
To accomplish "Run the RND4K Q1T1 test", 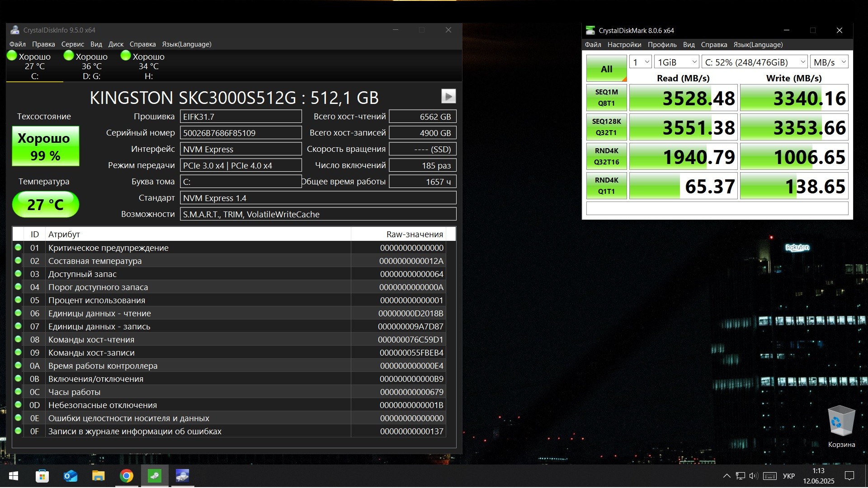I will [606, 186].
